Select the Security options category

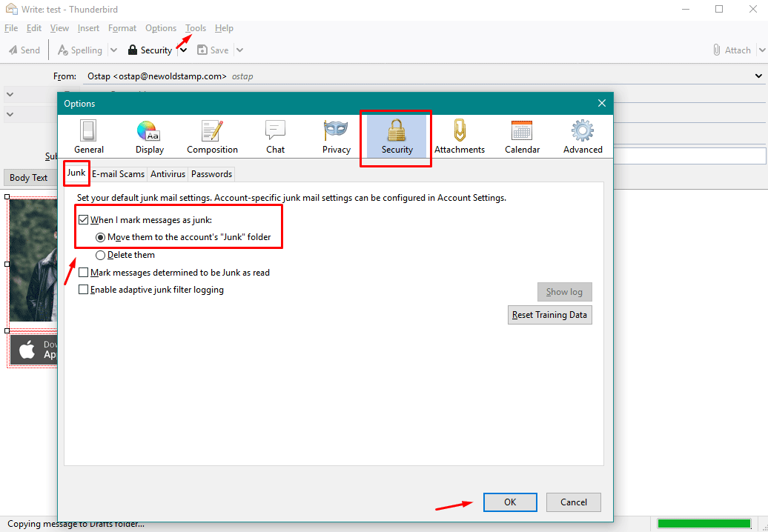coord(397,136)
